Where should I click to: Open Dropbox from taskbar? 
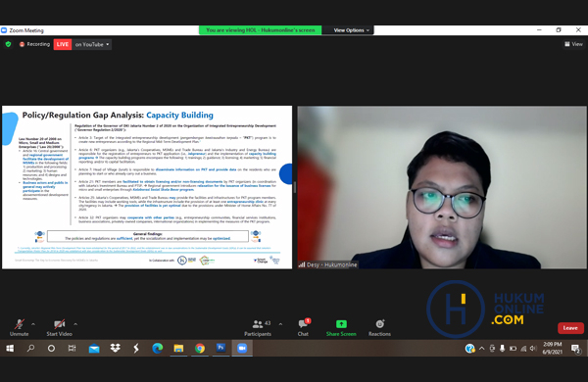[x=115, y=349]
